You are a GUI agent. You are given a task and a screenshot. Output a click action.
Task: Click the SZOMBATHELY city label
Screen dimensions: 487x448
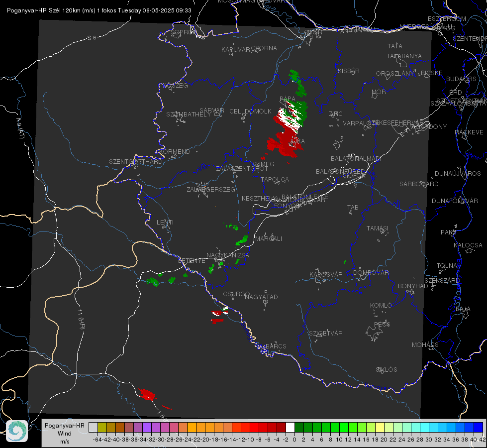coord(189,114)
